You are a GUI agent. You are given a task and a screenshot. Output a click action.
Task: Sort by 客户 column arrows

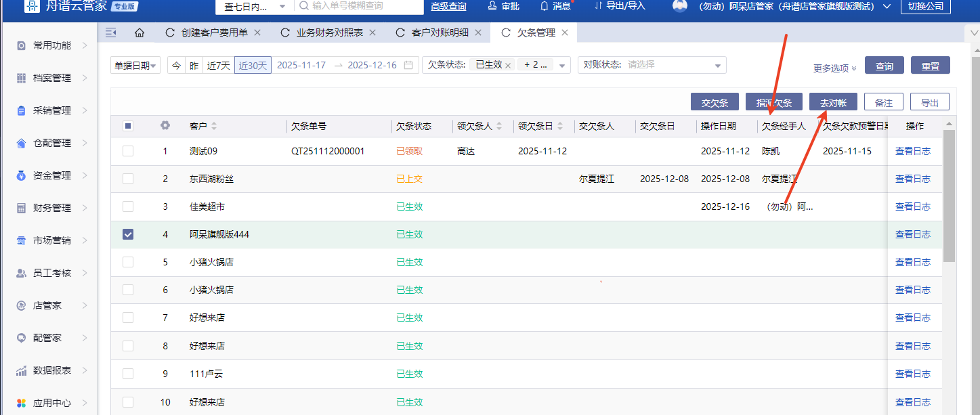click(x=214, y=126)
